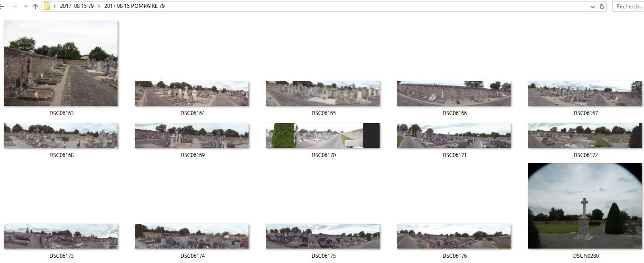Click the file name 'DSC06174'
The image size is (644, 263).
click(x=193, y=256)
